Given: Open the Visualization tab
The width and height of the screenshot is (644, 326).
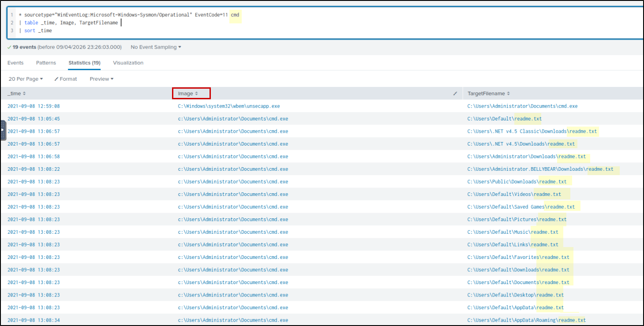Looking at the screenshot, I should click(128, 63).
